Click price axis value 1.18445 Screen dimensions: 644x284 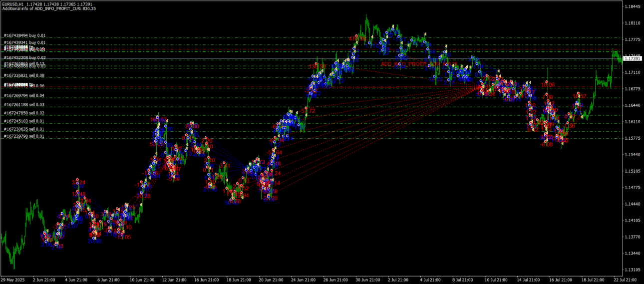(x=633, y=6)
